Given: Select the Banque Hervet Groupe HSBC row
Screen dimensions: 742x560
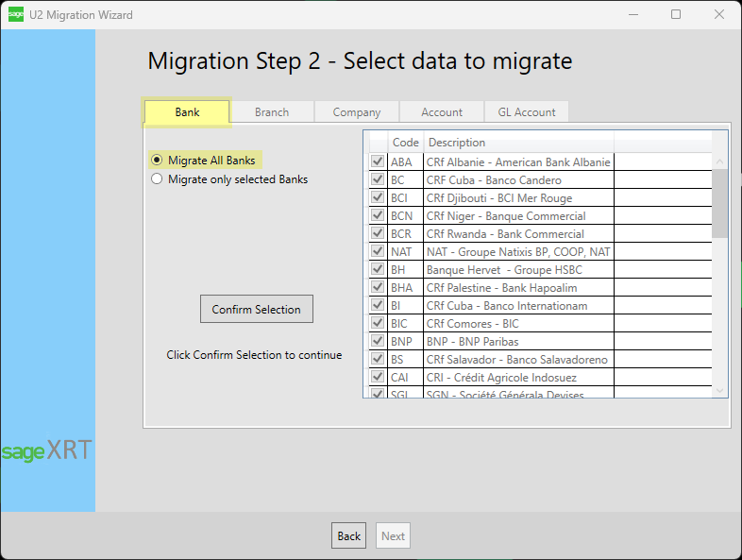Looking at the screenshot, I should [x=516, y=270].
